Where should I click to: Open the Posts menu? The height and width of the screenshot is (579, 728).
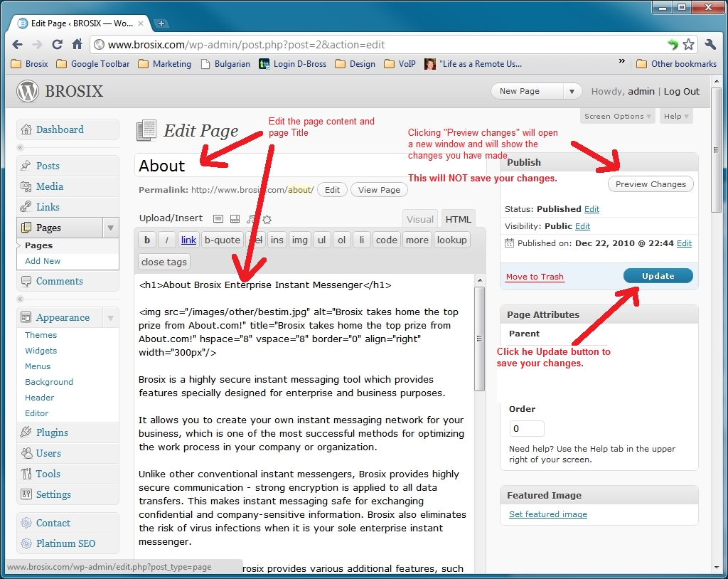(x=68, y=166)
